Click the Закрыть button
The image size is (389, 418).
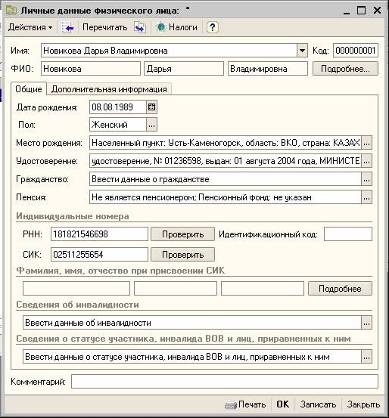[363, 405]
